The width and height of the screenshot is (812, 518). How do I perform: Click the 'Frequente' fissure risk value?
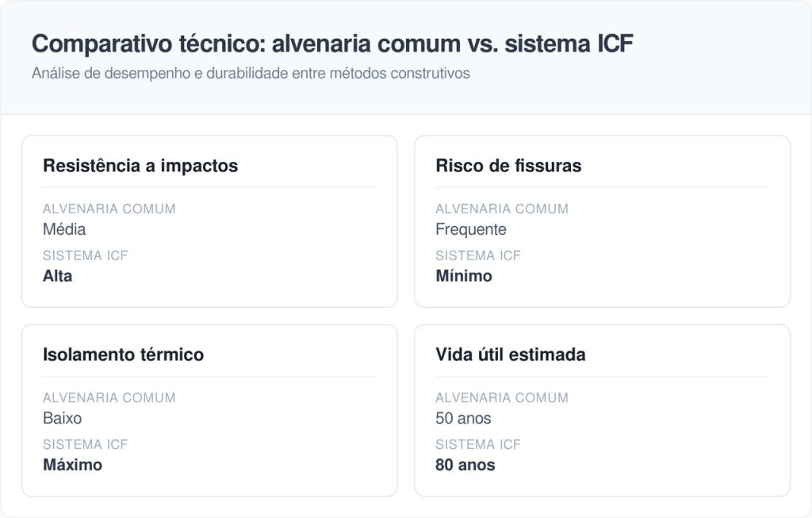(471, 229)
